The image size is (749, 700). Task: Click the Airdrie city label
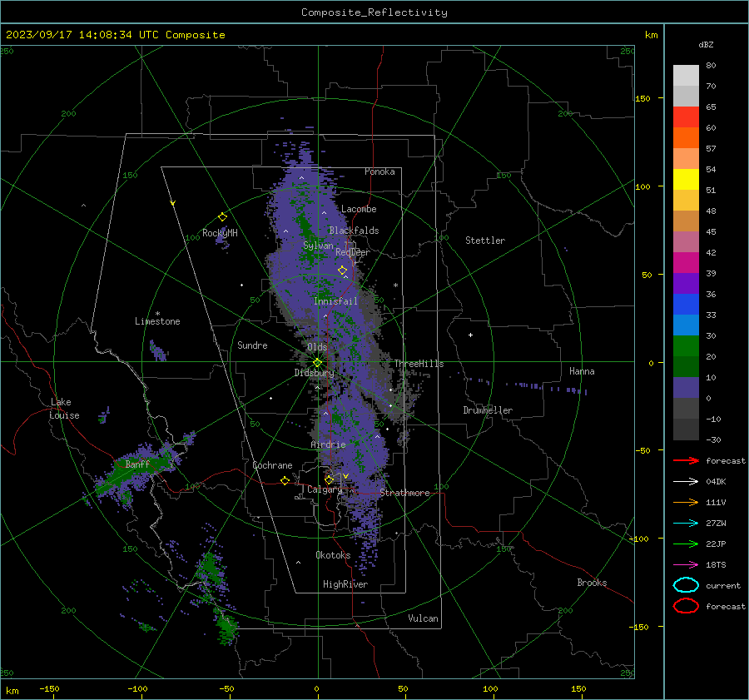pos(328,444)
